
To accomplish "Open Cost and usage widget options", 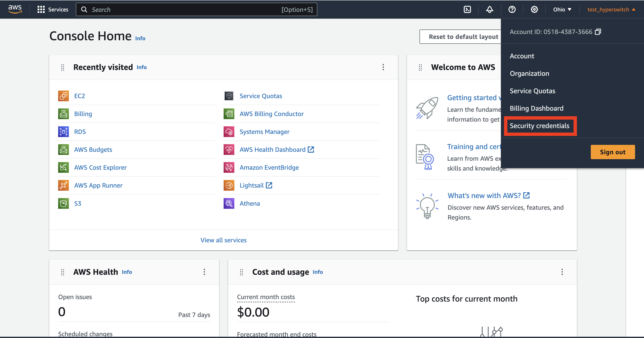I will pyautogui.click(x=562, y=272).
